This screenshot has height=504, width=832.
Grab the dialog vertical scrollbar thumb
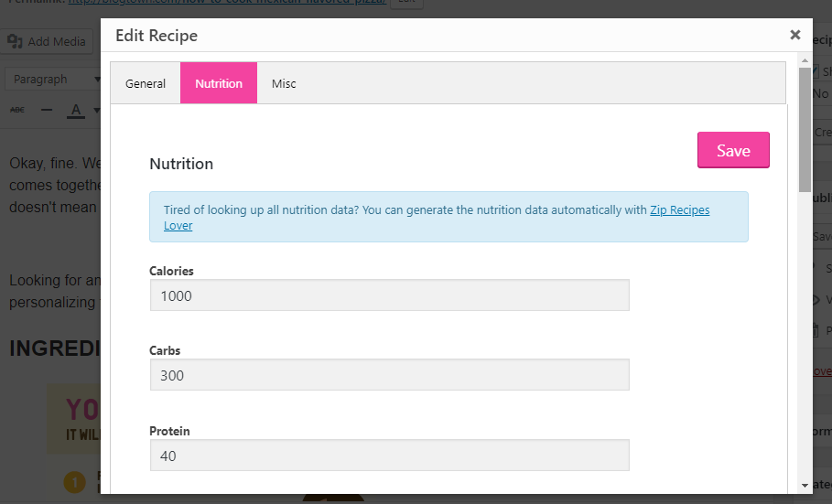(805, 130)
